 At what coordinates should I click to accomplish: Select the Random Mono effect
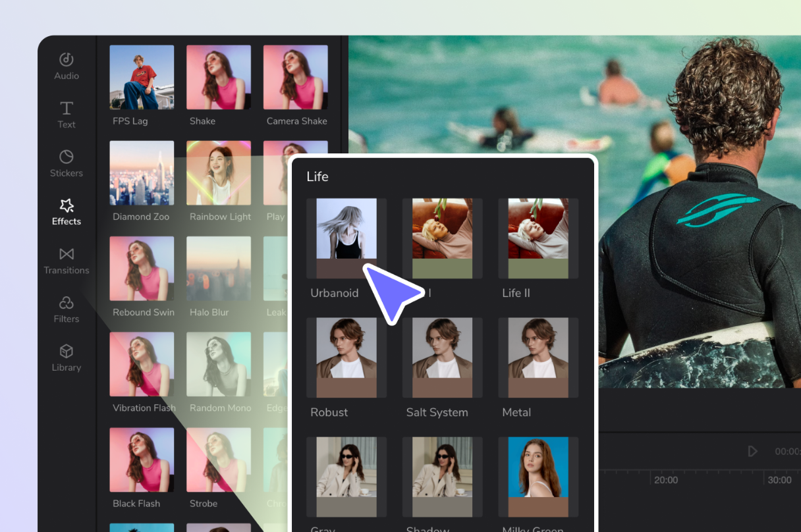219,364
